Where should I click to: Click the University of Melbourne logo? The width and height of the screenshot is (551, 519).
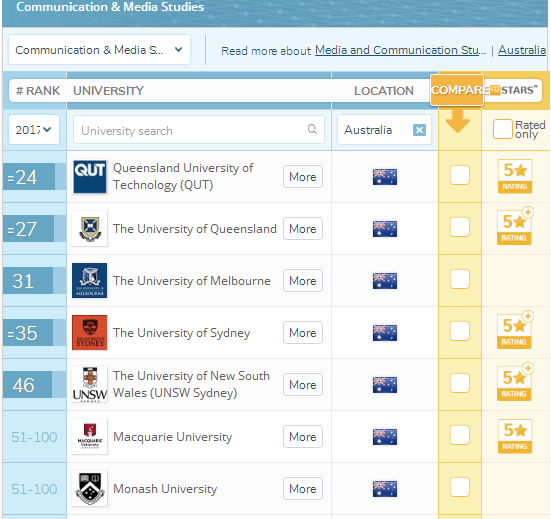[90, 280]
